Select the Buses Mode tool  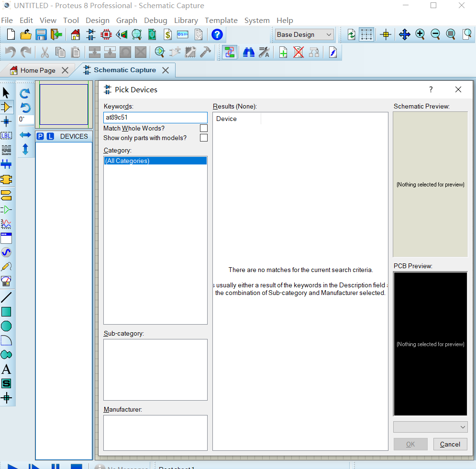tap(6, 164)
